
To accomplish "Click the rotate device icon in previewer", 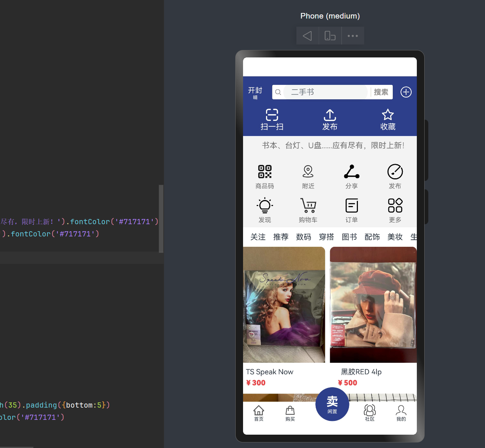I will tap(330, 36).
